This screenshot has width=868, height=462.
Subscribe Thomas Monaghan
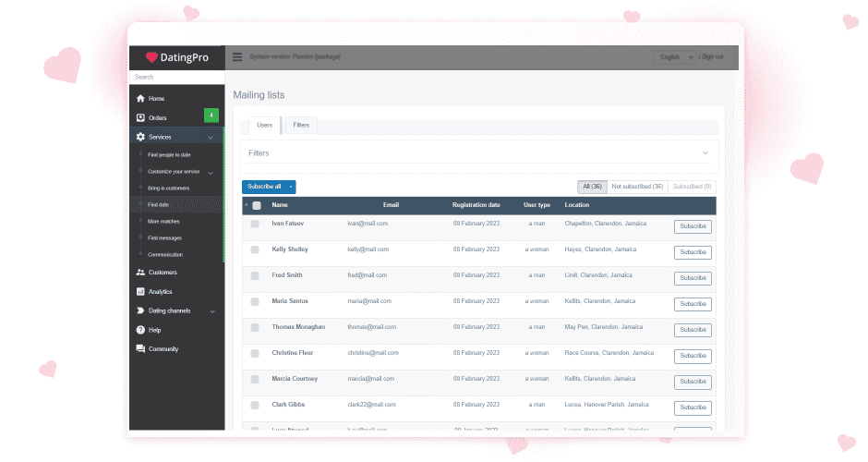(x=693, y=330)
